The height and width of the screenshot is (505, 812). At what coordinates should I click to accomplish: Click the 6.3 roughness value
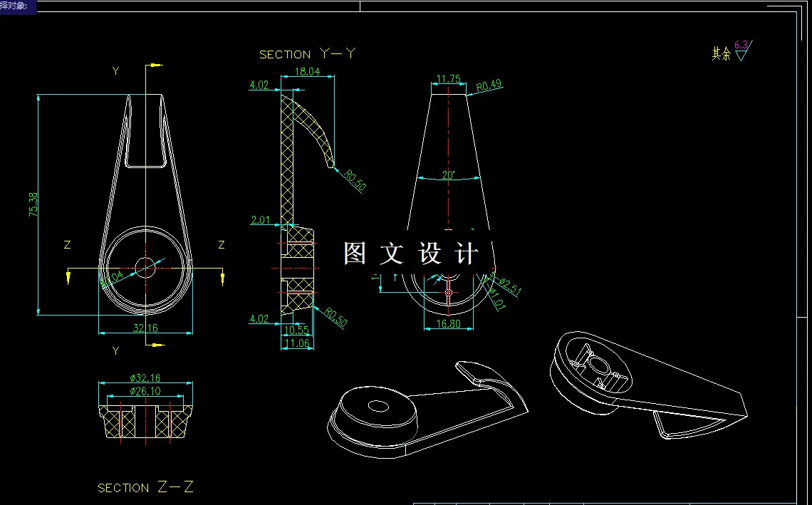pos(741,45)
